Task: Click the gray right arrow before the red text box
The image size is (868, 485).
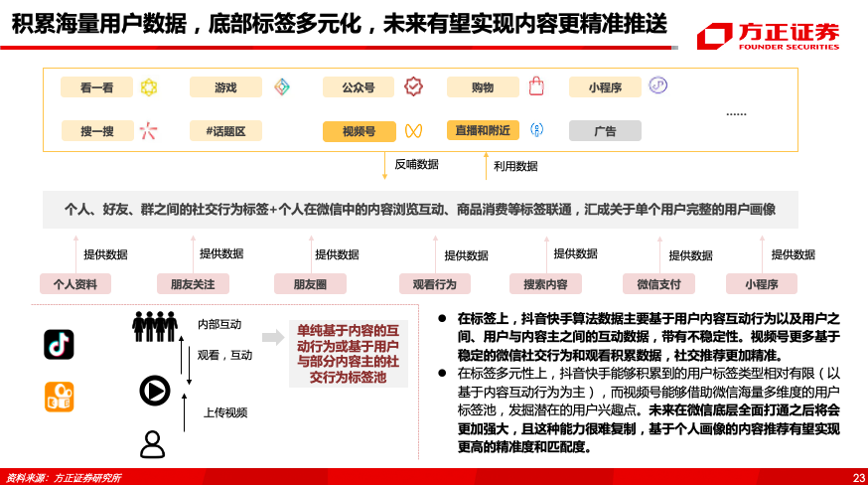Action: tap(273, 337)
